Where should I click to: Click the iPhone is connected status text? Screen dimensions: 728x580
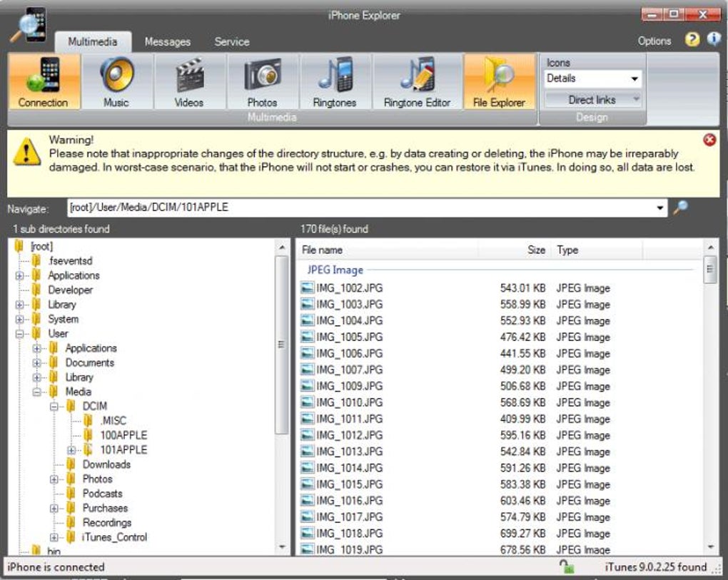tap(56, 566)
